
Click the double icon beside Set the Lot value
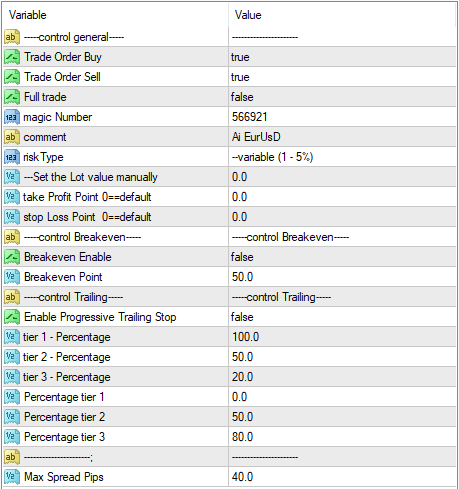(12, 177)
